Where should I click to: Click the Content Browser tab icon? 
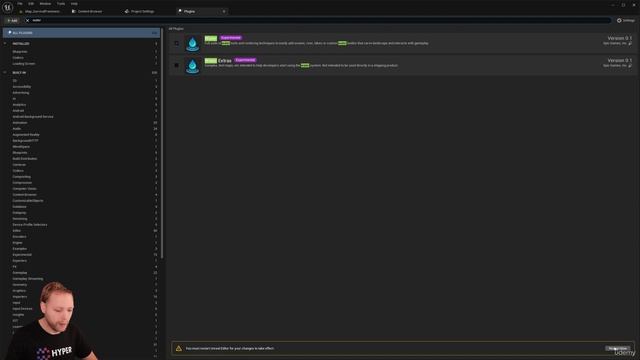(73, 11)
